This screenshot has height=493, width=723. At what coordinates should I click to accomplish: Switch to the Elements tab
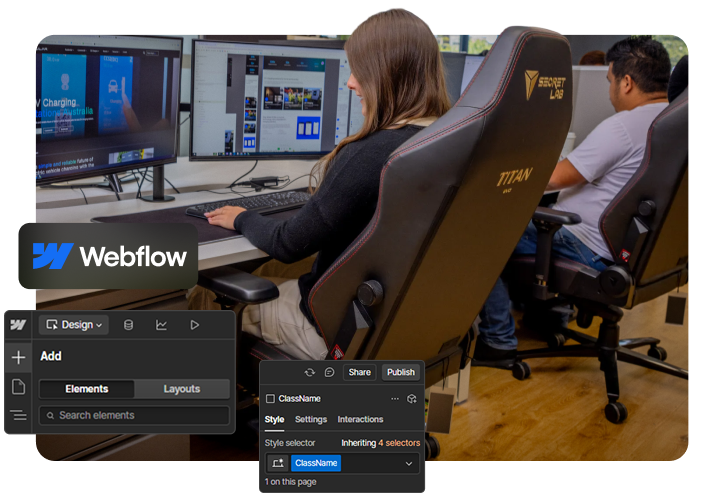pos(87,389)
